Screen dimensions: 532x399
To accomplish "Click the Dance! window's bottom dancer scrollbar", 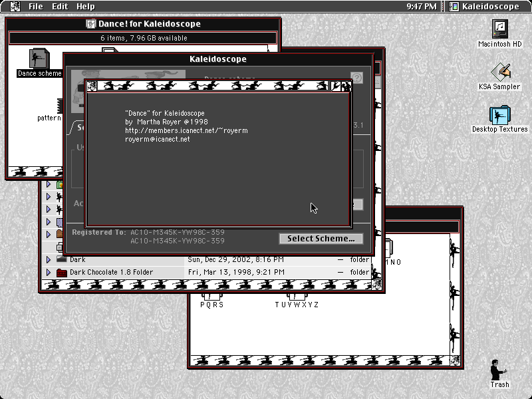I will (35, 172).
